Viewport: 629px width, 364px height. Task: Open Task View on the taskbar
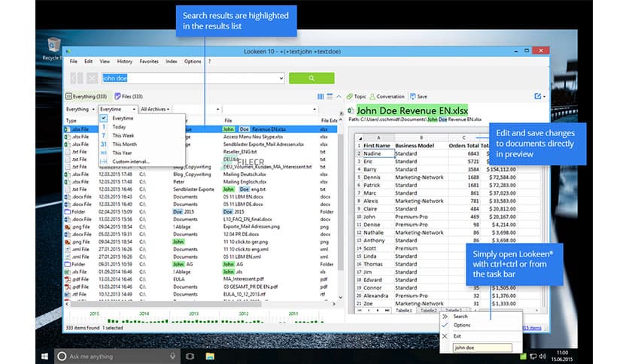[x=190, y=356]
